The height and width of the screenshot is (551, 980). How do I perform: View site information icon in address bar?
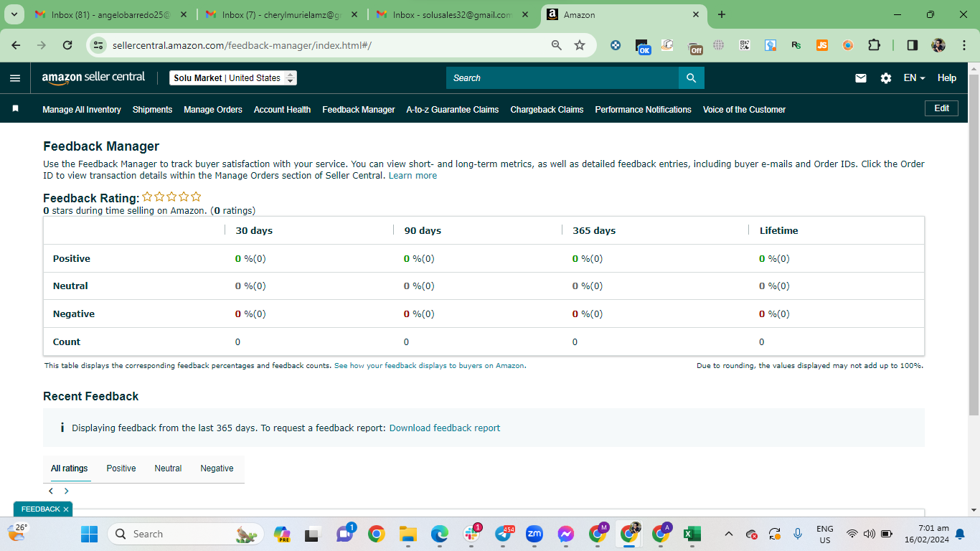tap(99, 45)
